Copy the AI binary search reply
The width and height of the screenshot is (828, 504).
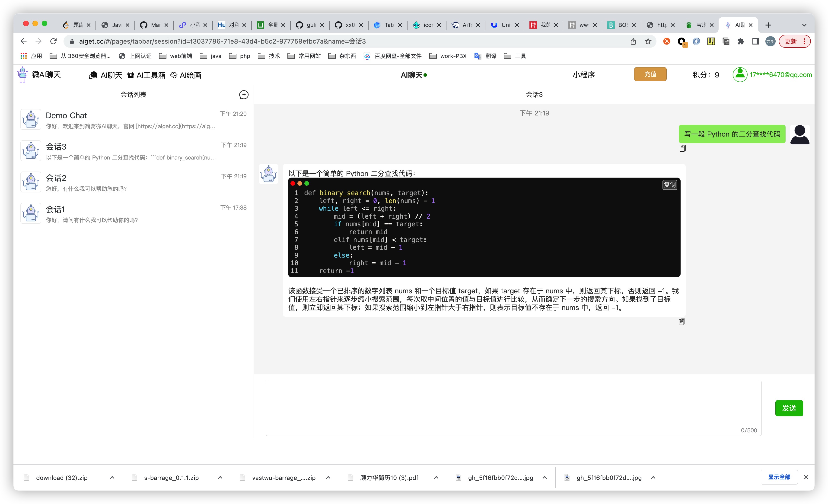(682, 322)
